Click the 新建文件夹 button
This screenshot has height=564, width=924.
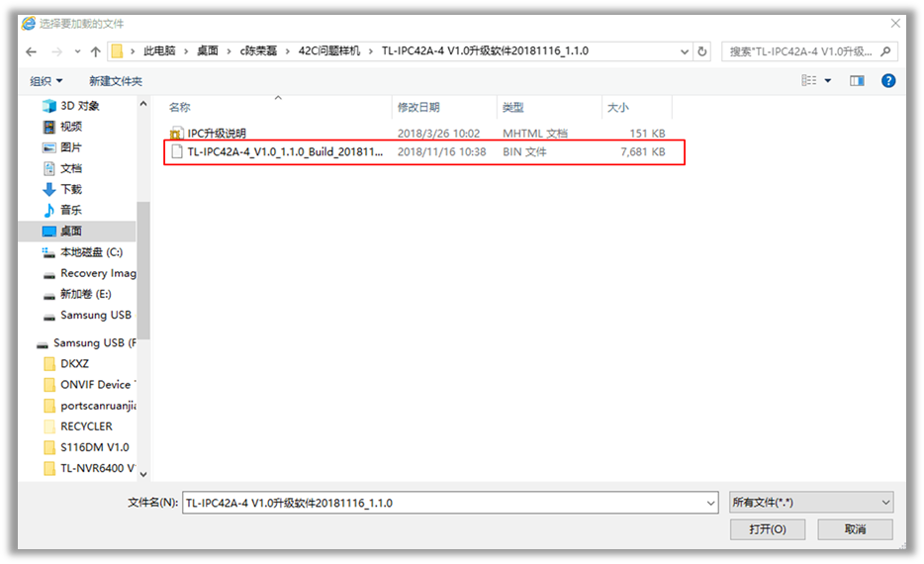(x=116, y=81)
